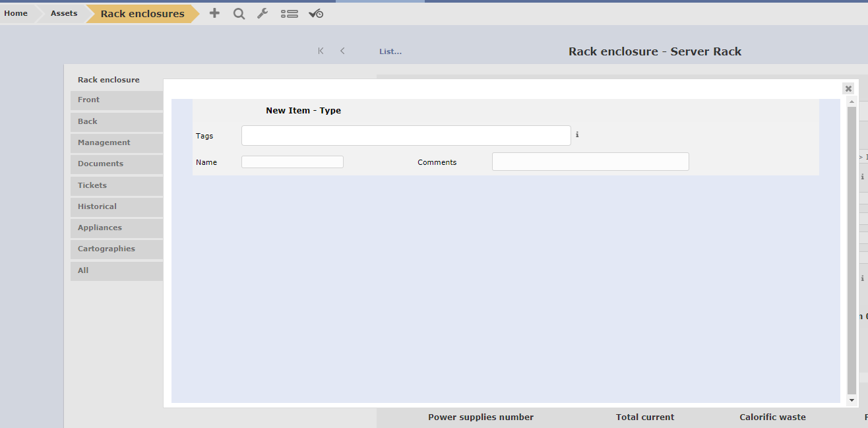Navigate to Home breadcrumb
Screen dimensions: 868x428
click(16, 13)
